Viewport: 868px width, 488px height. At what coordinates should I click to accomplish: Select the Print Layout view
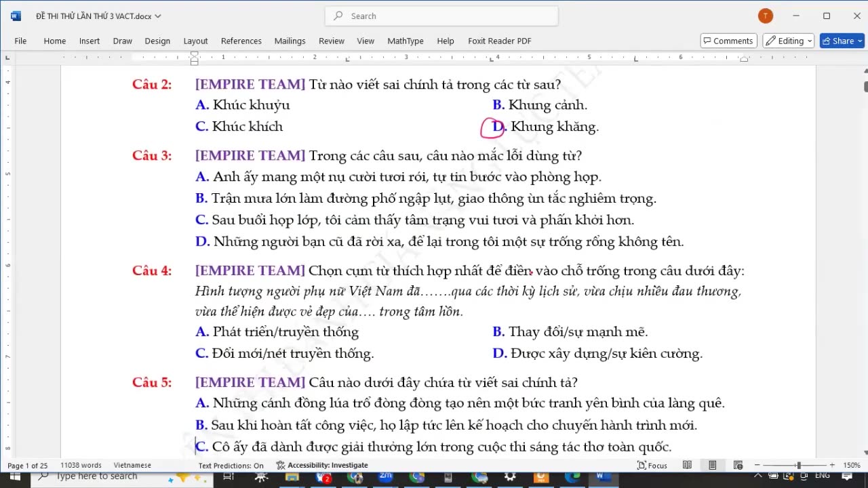(x=713, y=466)
